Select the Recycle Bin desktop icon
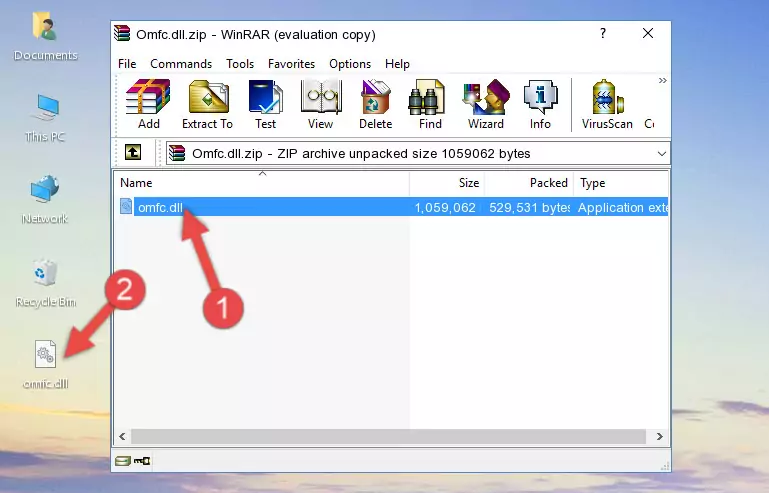The width and height of the screenshot is (769, 493). [45, 283]
